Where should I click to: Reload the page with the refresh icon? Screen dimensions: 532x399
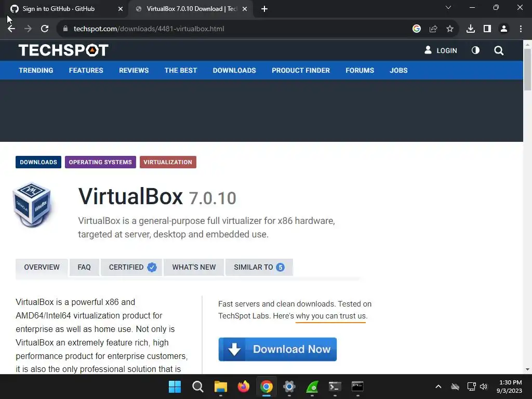click(x=45, y=29)
